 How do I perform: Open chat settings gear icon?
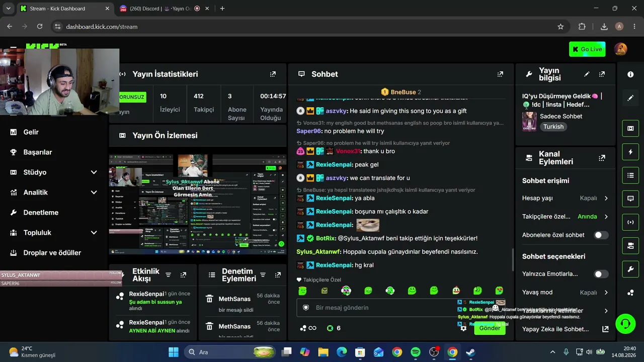[463, 328]
